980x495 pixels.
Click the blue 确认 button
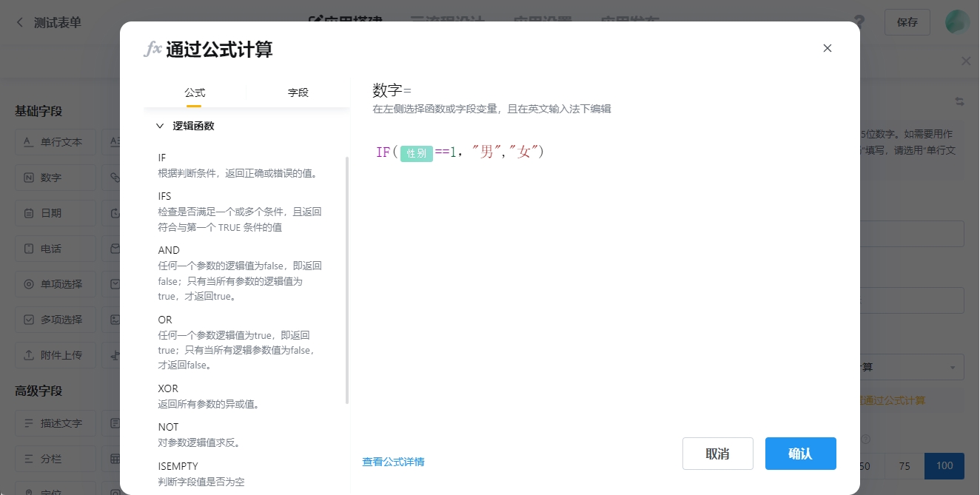tap(800, 454)
